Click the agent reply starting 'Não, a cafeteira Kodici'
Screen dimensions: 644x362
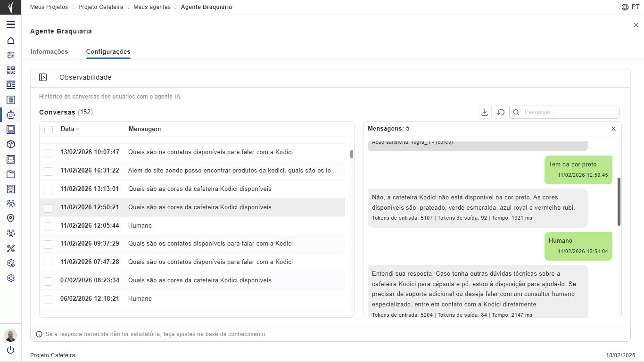click(478, 208)
